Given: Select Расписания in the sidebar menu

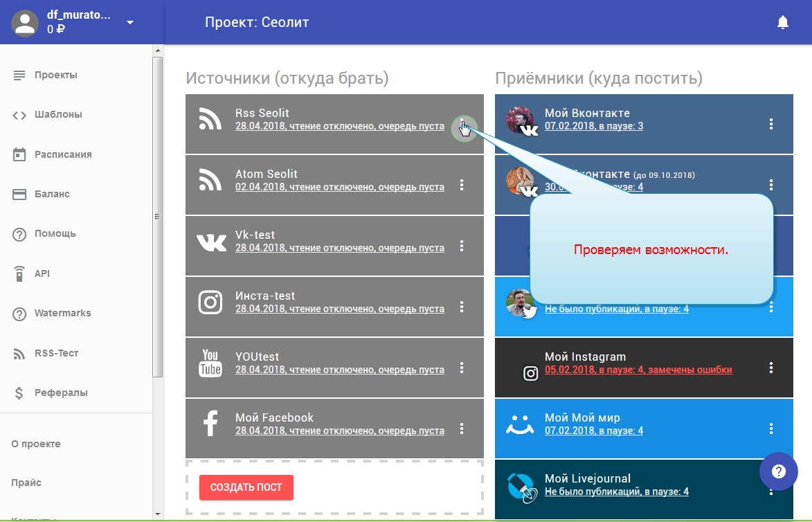Looking at the screenshot, I should tap(63, 154).
